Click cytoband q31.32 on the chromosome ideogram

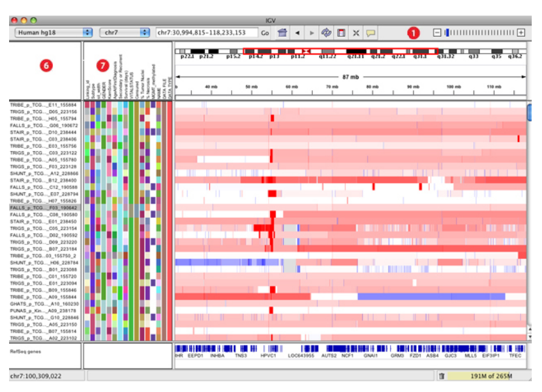click(x=445, y=56)
